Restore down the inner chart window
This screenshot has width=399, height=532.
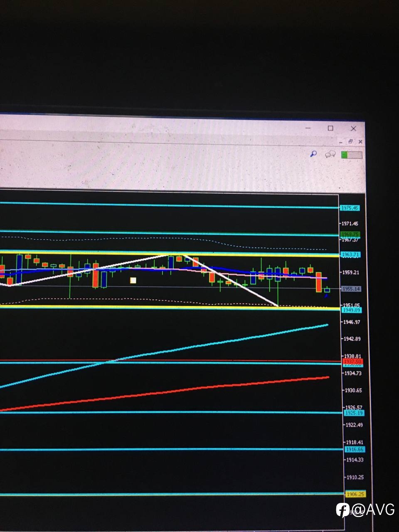click(x=350, y=142)
